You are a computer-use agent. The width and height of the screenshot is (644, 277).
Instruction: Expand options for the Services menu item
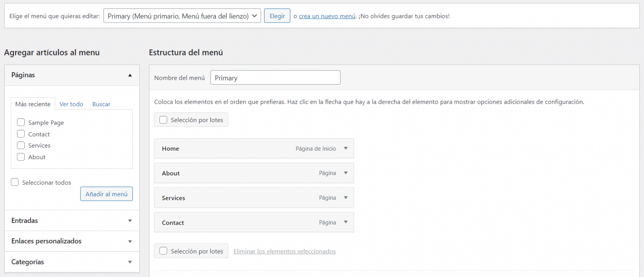[x=345, y=197]
